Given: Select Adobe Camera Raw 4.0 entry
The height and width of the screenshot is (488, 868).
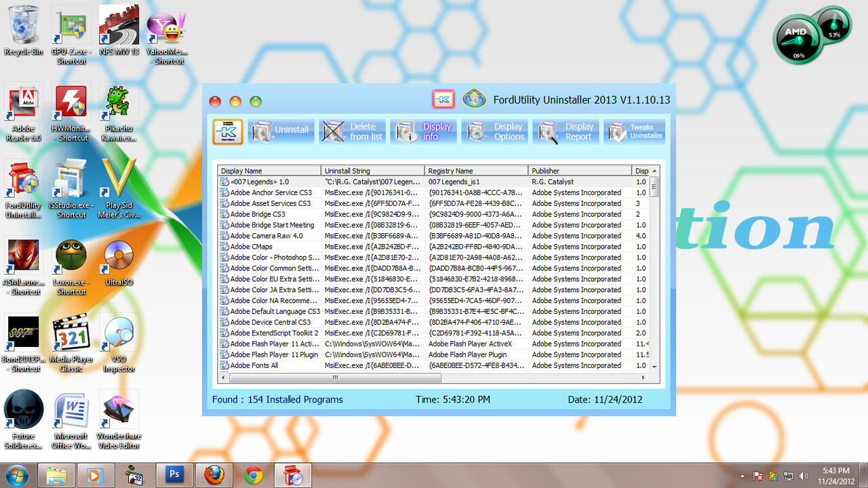Looking at the screenshot, I should click(434, 236).
